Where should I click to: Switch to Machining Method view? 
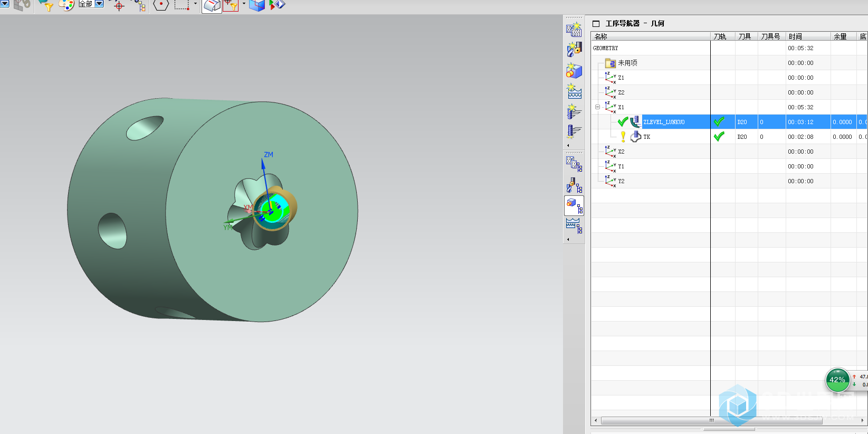(574, 226)
